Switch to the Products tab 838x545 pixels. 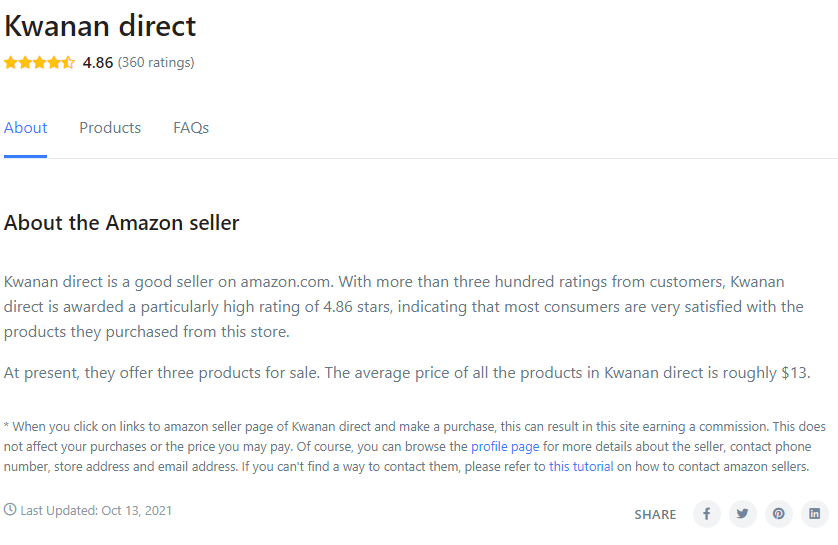pyautogui.click(x=110, y=128)
